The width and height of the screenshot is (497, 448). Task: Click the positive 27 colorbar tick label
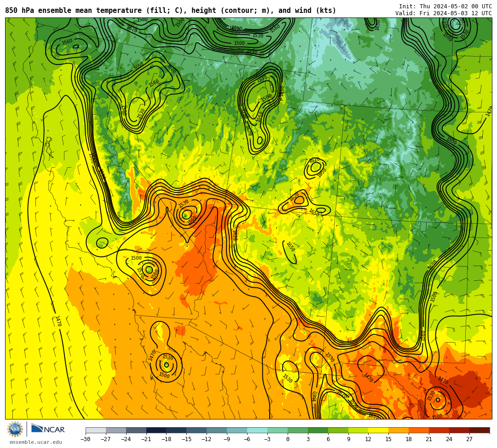(x=470, y=439)
